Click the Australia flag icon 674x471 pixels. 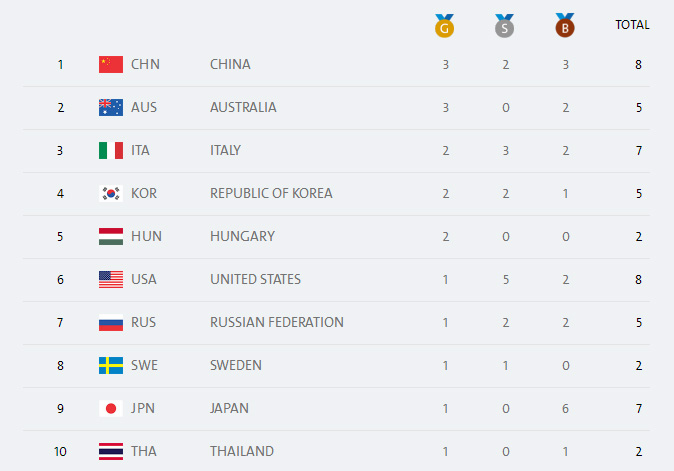click(111, 107)
